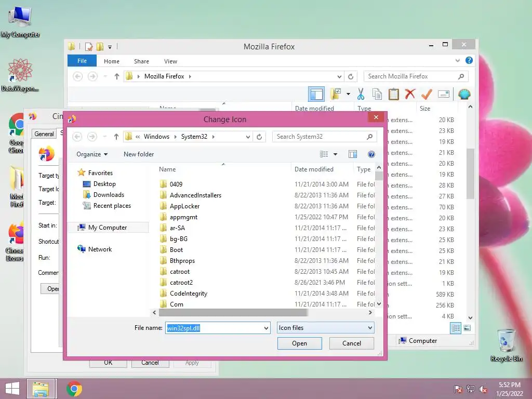Expand the File name history dropdown
The width and height of the screenshot is (532, 399).
[x=266, y=328]
